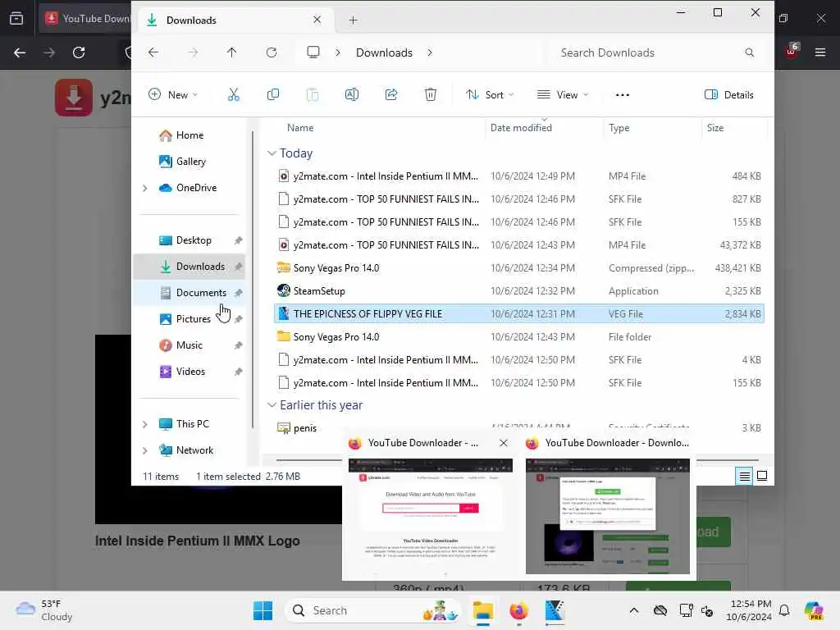Select second YouTube Downloader - Downlo... preview thumbnail
This screenshot has width=840, height=630.
[608, 516]
